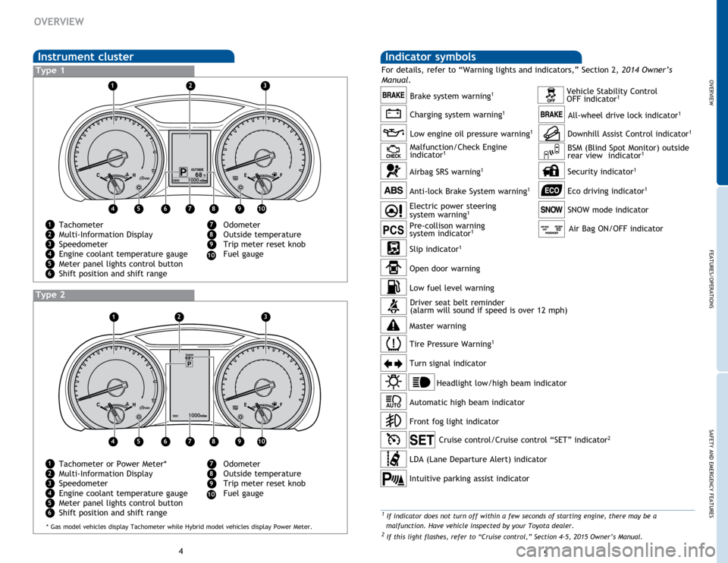This screenshot has width=728, height=563.
Task: Open the FEATURES/OPERATIONS side tab
Action: (722, 278)
